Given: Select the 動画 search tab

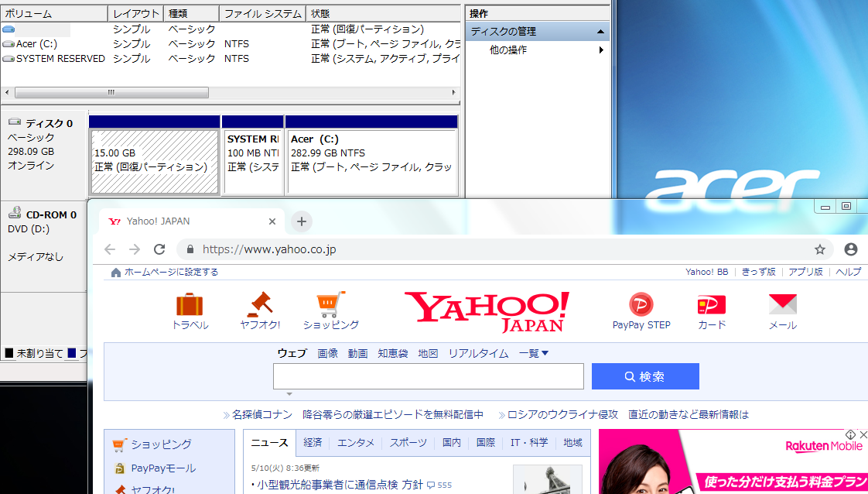Looking at the screenshot, I should (357, 353).
